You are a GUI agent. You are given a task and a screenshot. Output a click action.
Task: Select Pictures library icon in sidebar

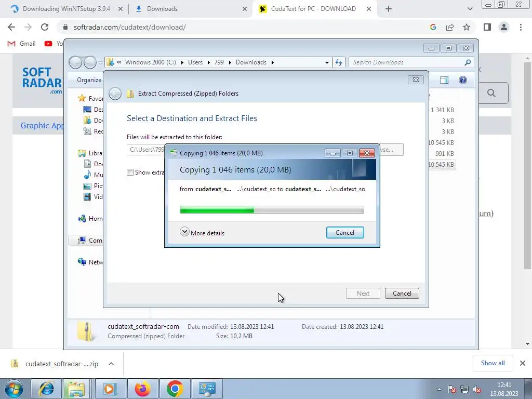click(87, 185)
